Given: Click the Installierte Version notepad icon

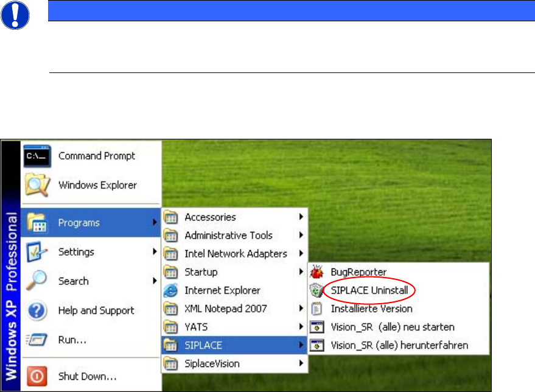Looking at the screenshot, I should 316,309.
